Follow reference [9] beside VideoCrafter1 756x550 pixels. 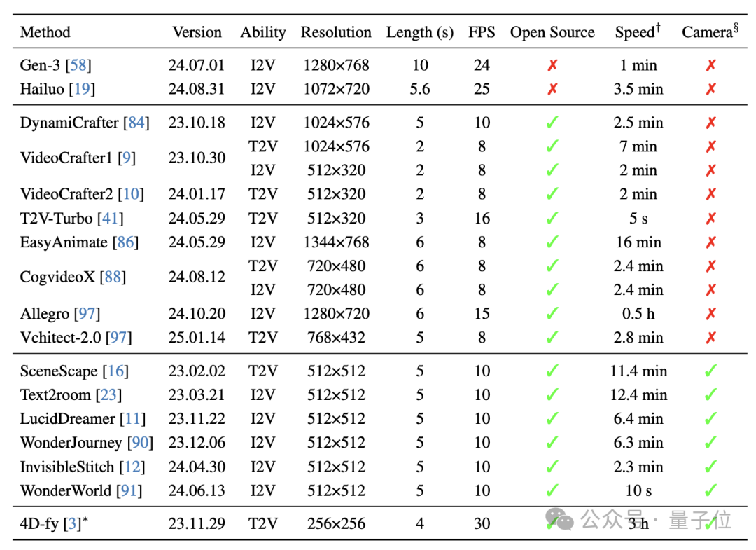127,158
